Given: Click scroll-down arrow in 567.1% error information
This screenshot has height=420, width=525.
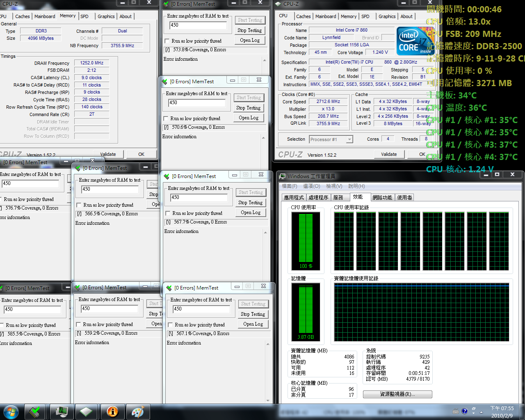Looking at the screenshot, I should [268, 400].
